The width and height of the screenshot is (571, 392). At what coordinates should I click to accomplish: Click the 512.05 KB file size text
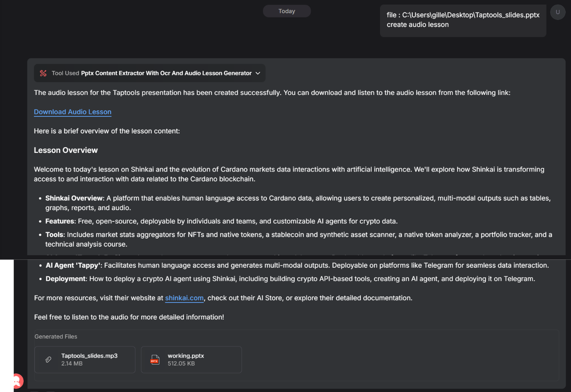tap(181, 363)
